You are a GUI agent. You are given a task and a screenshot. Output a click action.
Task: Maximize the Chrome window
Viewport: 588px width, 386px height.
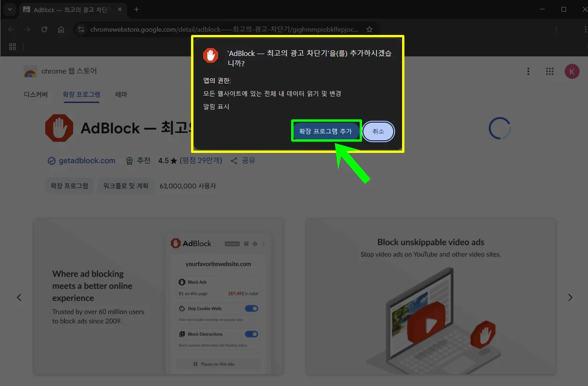(x=564, y=9)
